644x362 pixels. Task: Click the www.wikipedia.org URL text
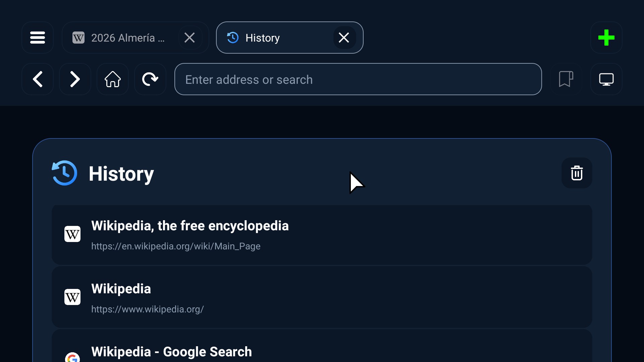(148, 309)
